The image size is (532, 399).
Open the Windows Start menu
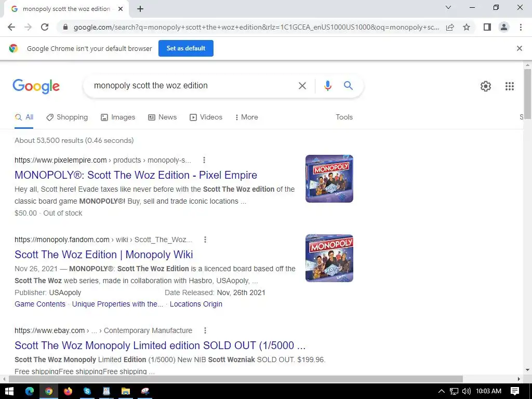point(9,391)
